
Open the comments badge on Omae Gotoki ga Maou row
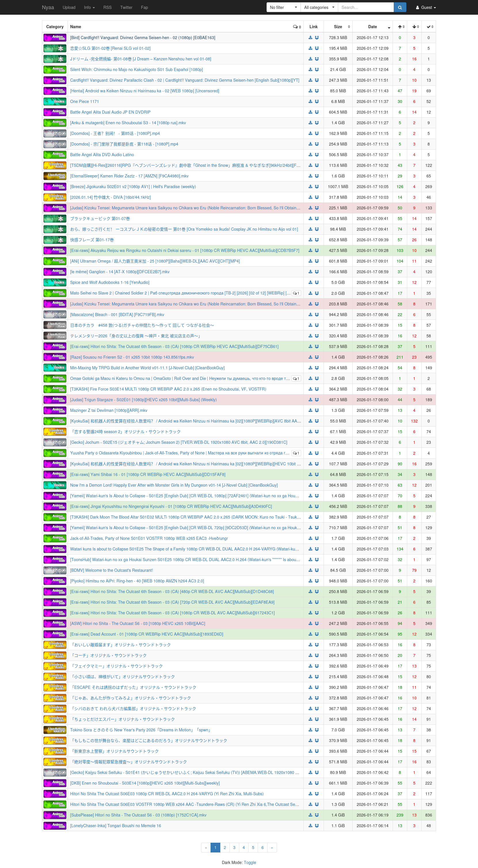click(x=296, y=378)
